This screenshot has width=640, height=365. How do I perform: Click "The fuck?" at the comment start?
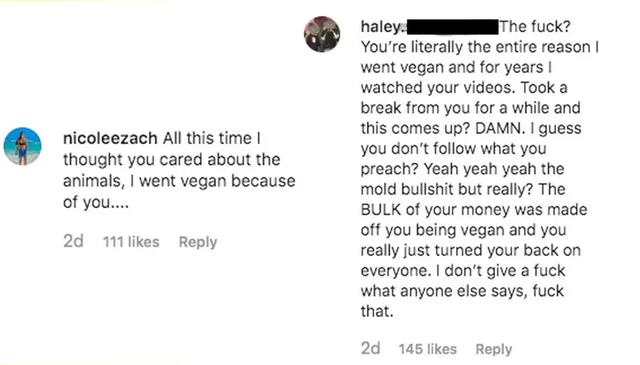535,27
